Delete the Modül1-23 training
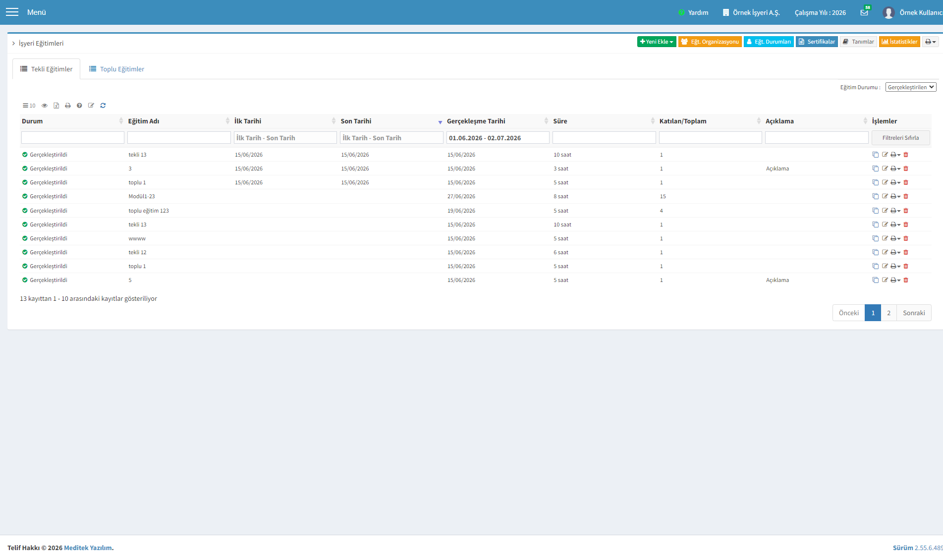943x560 pixels. tap(906, 196)
